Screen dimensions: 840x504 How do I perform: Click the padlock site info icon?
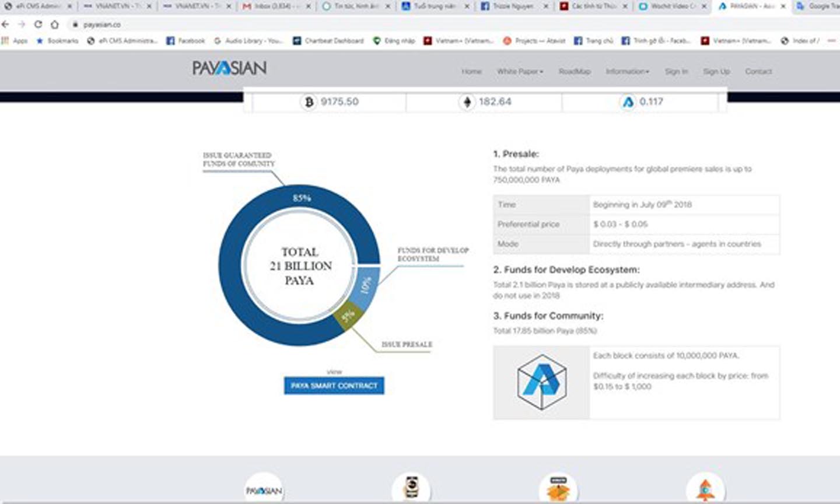pos(75,24)
